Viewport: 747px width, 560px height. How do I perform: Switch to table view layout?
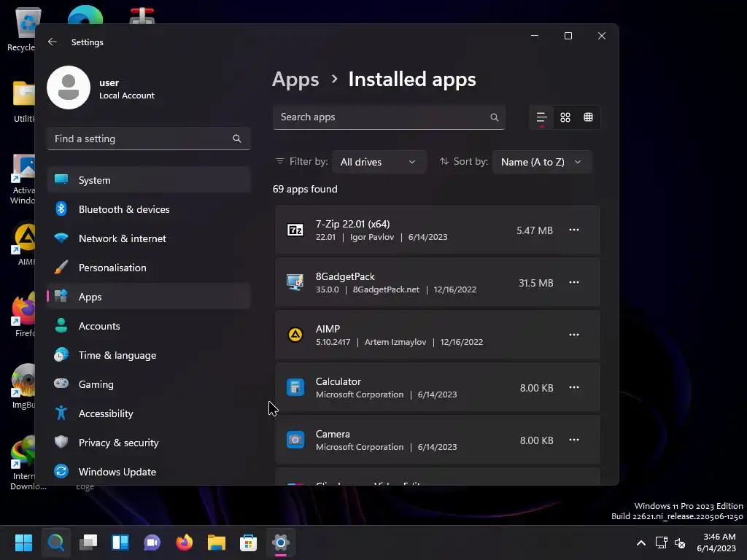[x=589, y=117]
